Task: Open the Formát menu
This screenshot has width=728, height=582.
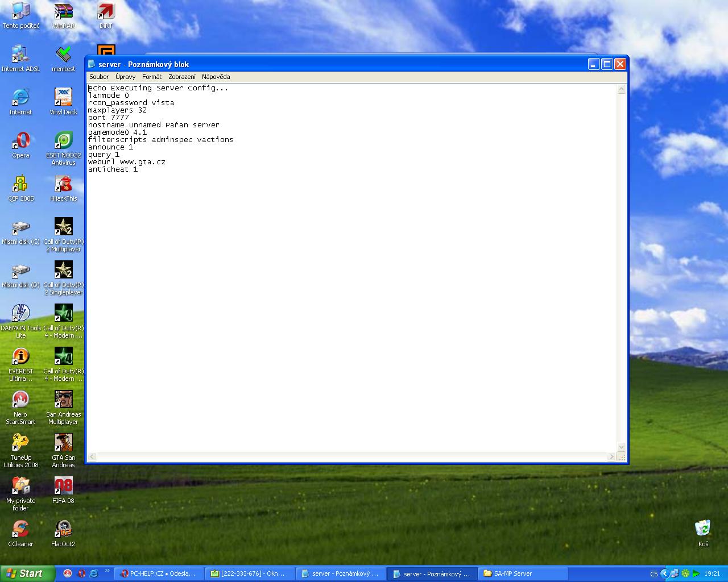Action: (x=152, y=77)
